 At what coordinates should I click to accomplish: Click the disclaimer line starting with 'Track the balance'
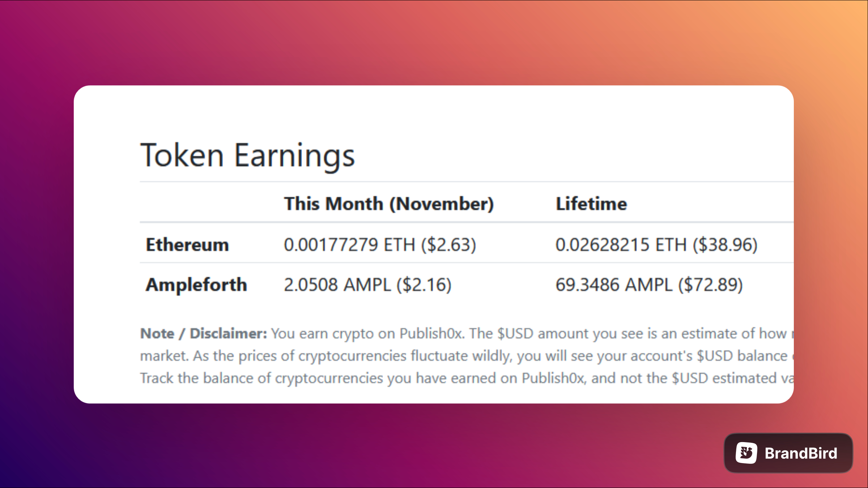467,378
